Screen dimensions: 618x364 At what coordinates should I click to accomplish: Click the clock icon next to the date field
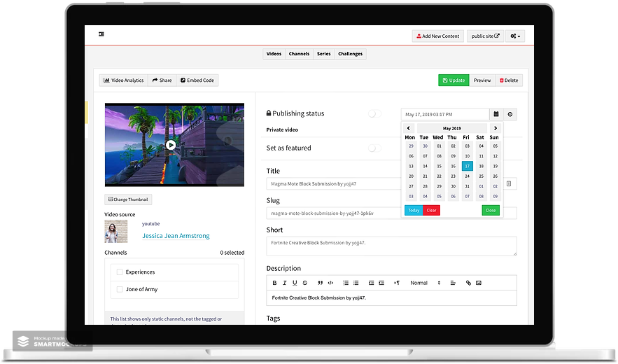tap(510, 114)
